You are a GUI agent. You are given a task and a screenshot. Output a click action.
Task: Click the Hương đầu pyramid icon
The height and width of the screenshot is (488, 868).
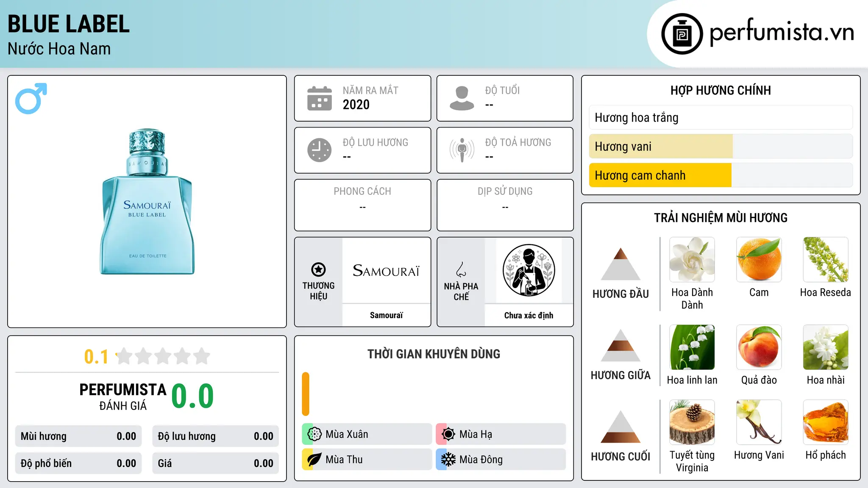click(620, 263)
